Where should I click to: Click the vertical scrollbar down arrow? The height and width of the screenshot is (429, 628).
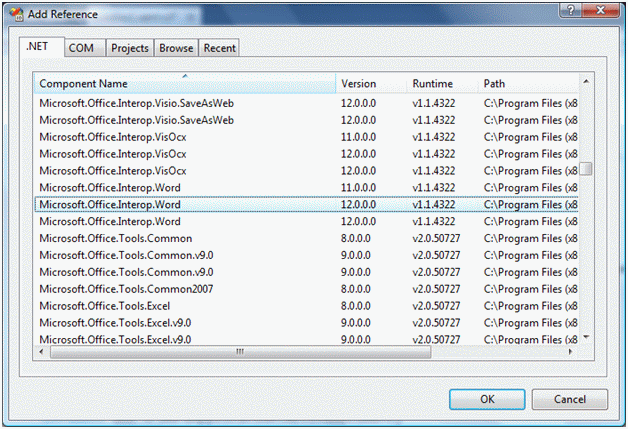(586, 337)
